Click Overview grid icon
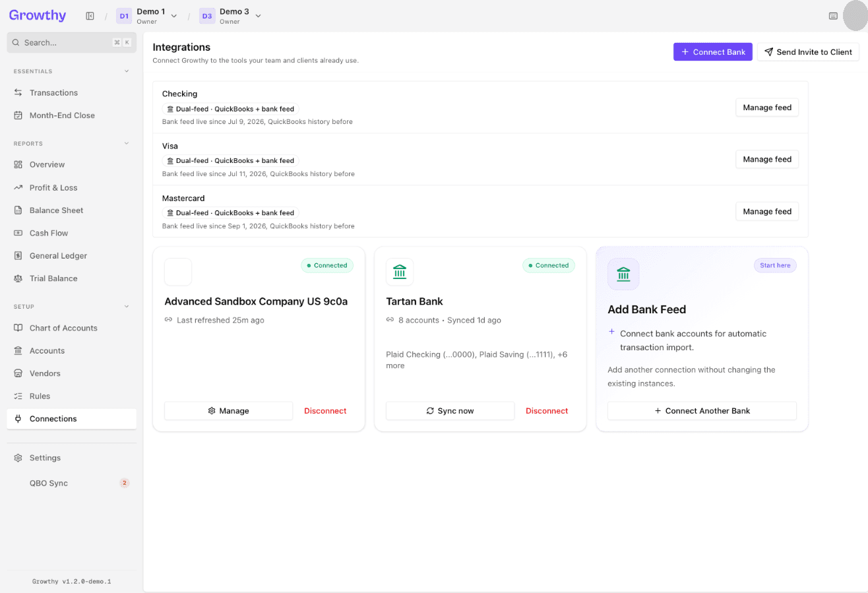This screenshot has height=593, width=868. click(x=18, y=165)
